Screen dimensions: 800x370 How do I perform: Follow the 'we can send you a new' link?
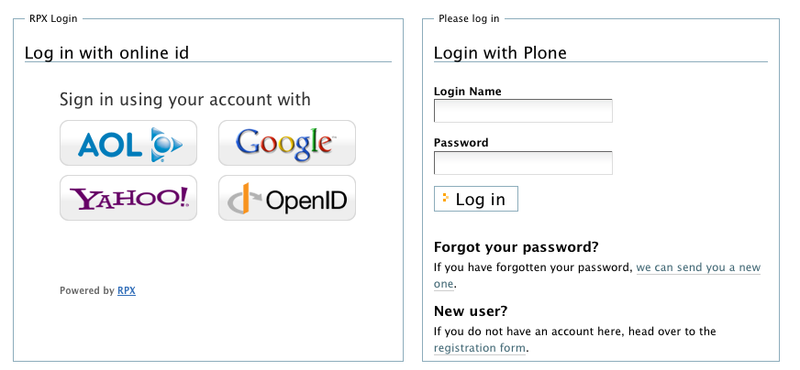click(x=698, y=267)
